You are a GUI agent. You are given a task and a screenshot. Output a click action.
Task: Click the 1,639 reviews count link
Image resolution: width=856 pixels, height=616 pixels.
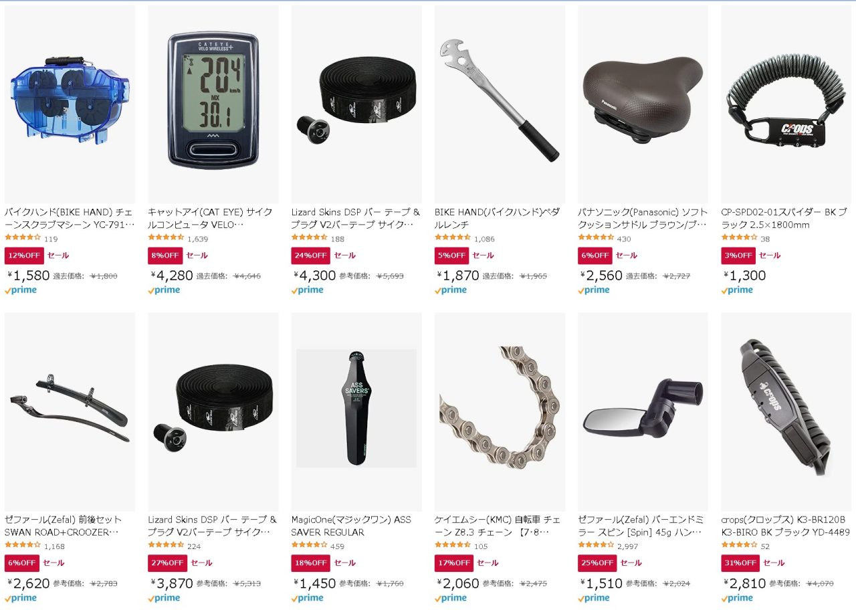(198, 239)
